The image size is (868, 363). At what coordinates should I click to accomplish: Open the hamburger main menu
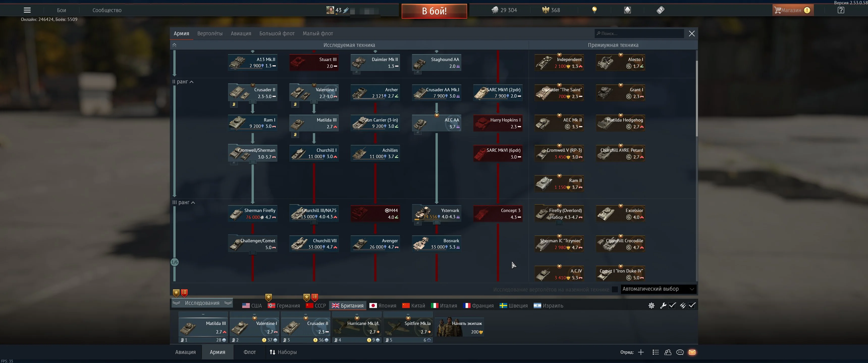[27, 10]
